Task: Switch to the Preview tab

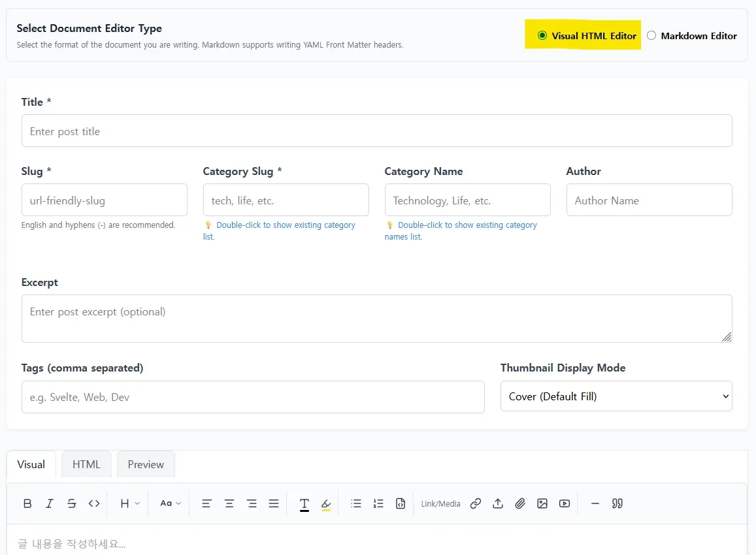Action: 146,464
